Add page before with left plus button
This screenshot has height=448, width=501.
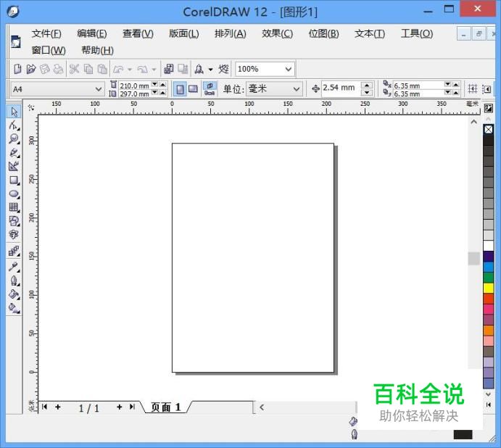pos(58,407)
